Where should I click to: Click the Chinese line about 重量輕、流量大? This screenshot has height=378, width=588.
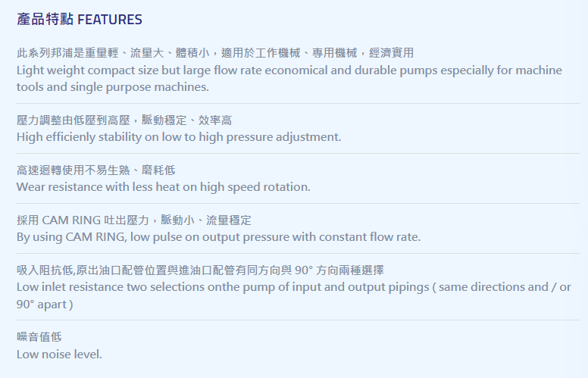215,52
